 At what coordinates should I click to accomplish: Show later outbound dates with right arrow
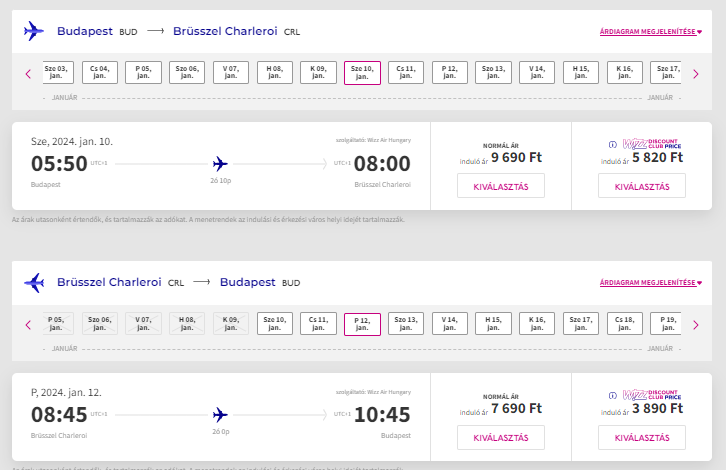[695, 74]
